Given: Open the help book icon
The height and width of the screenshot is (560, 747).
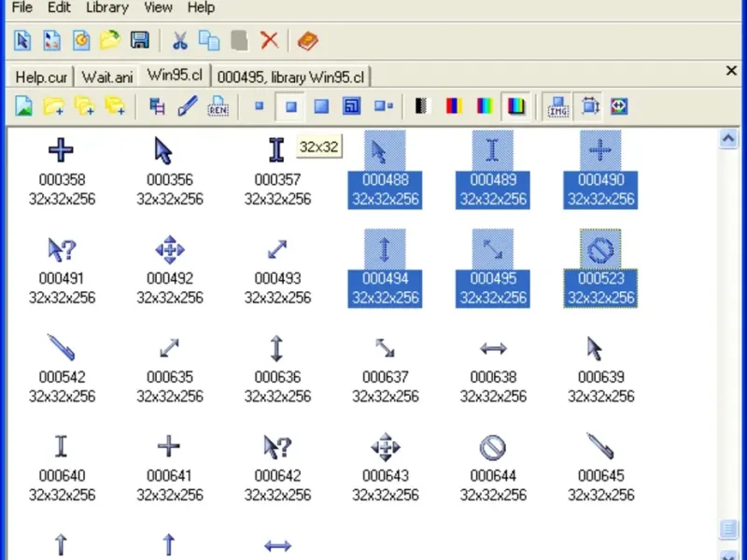Looking at the screenshot, I should (x=307, y=40).
